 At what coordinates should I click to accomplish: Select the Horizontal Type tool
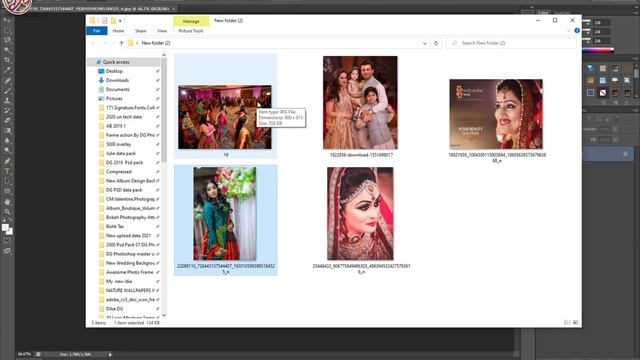click(7, 171)
